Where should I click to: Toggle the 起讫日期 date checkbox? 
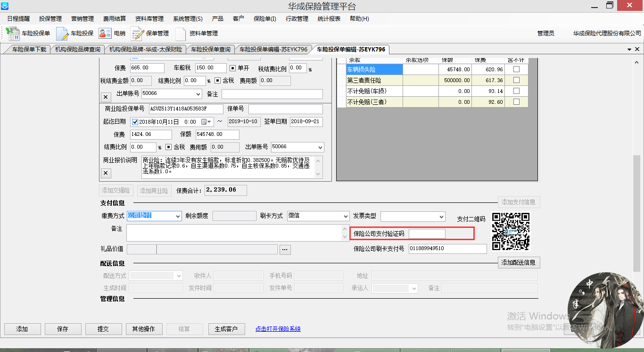point(135,122)
